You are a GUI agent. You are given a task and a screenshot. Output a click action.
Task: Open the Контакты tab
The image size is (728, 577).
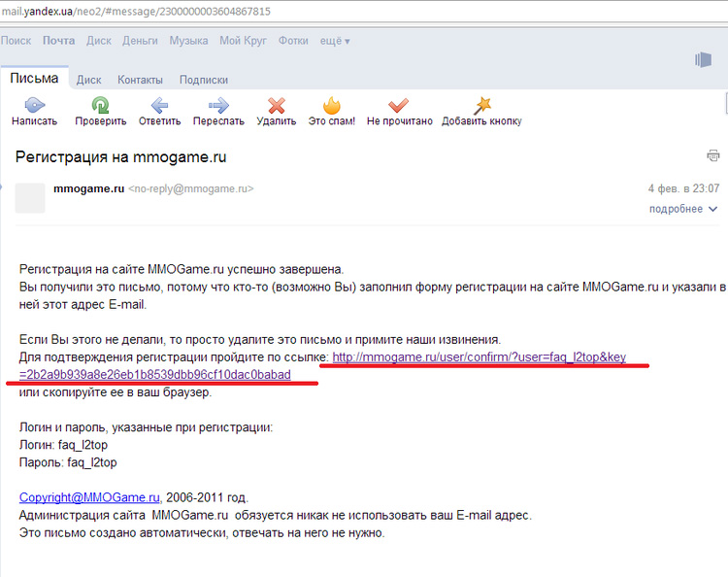140,81
